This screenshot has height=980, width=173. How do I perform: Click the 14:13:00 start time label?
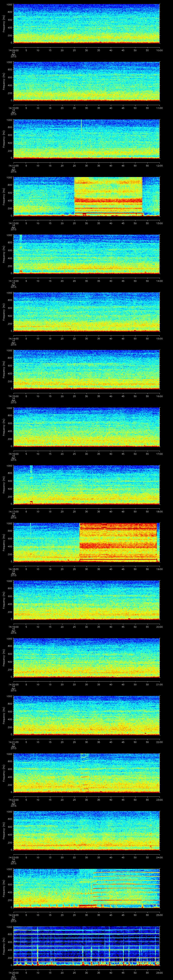click(x=13, y=281)
